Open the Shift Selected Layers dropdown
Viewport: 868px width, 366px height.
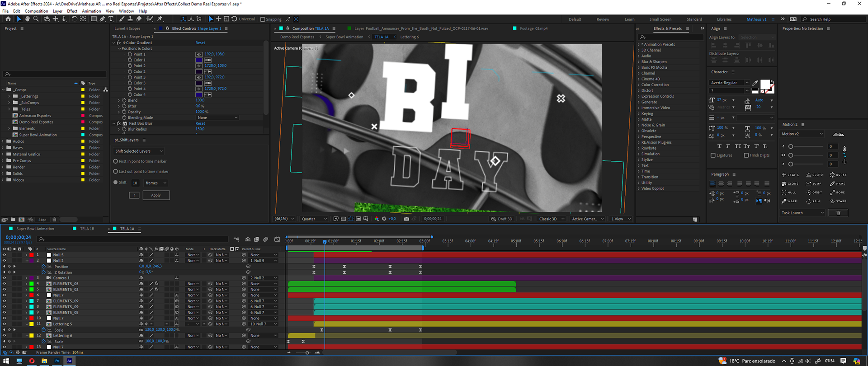coord(139,151)
